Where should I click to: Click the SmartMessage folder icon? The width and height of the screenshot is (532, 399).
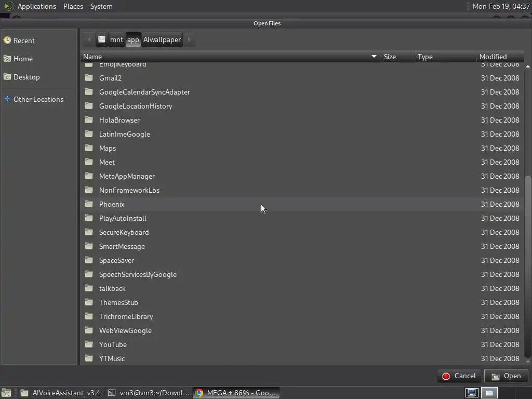[89, 246]
